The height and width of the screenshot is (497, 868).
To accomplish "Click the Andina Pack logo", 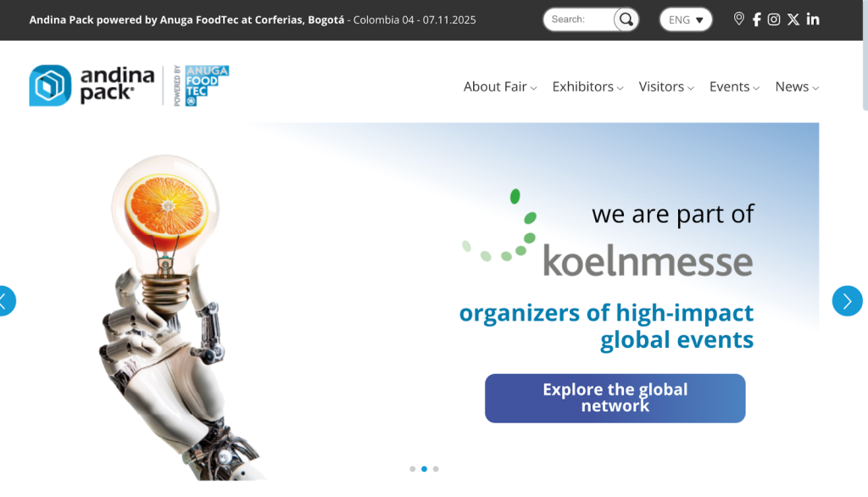I will tap(92, 86).
